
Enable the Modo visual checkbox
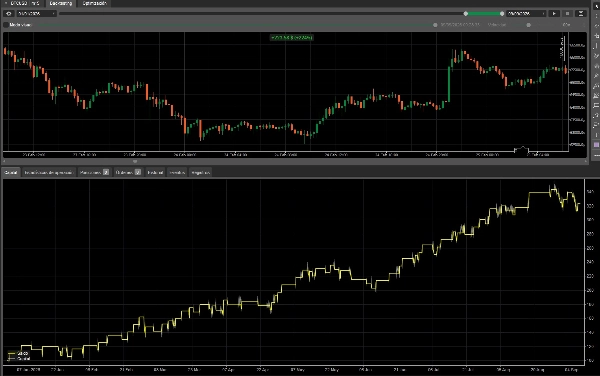(6, 24)
